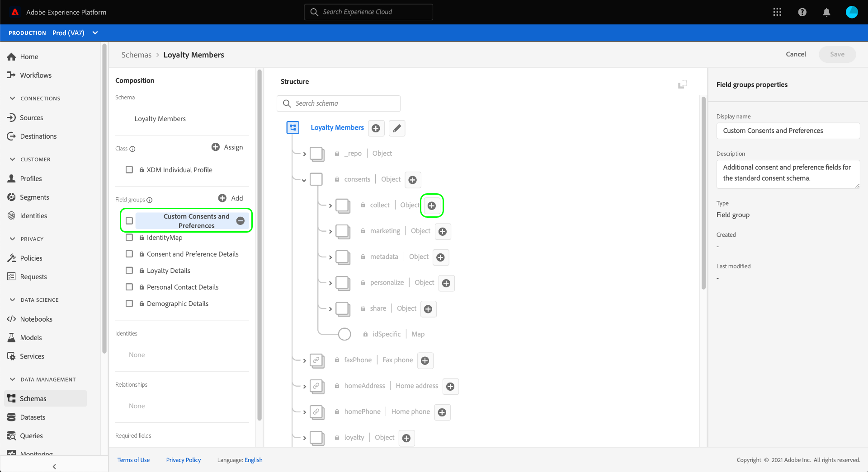Screen dimensions: 868x472
Task: Open Sources in the sidebar
Action: pos(31,118)
